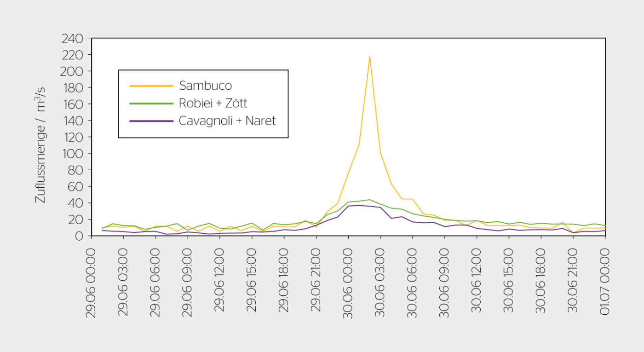Select the Robiei + Zött legend entry

coord(213,103)
